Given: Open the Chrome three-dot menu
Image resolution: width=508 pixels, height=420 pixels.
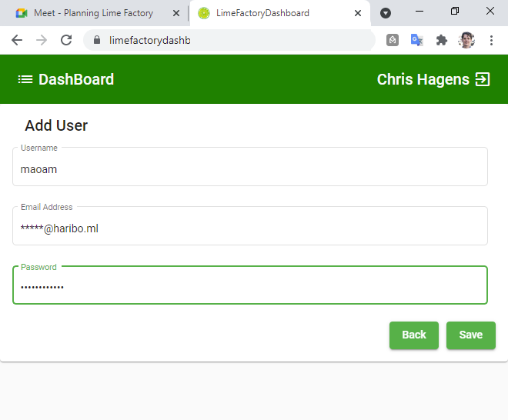Looking at the screenshot, I should pos(491,40).
